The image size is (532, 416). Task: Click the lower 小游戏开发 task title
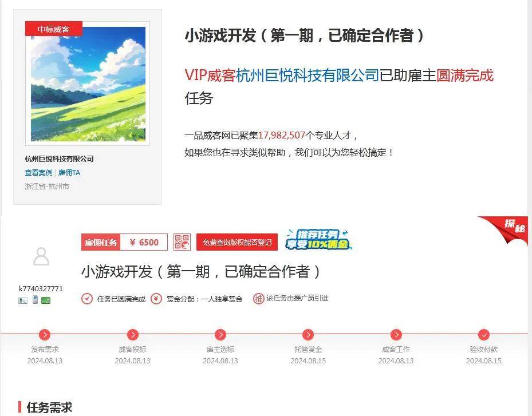[200, 272]
